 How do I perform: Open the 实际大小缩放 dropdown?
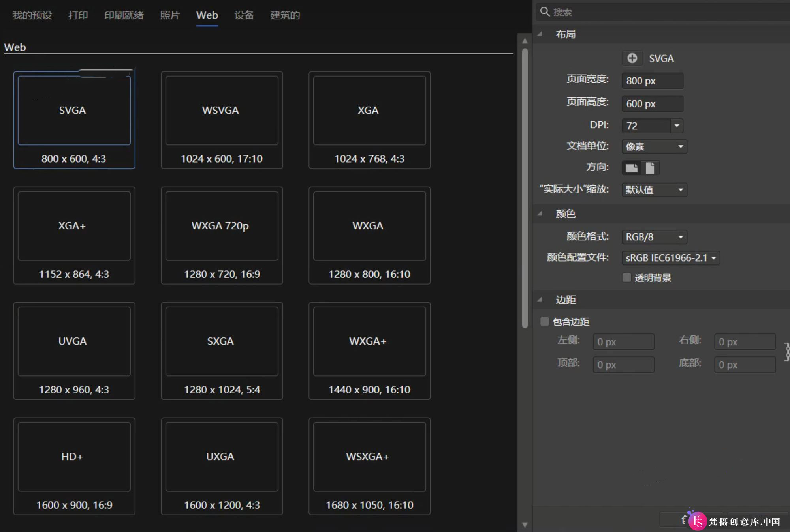(654, 190)
